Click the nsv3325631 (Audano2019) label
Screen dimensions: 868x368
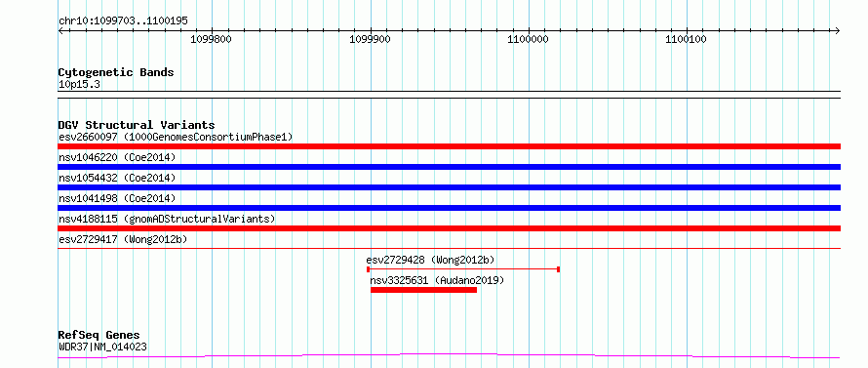437,280
